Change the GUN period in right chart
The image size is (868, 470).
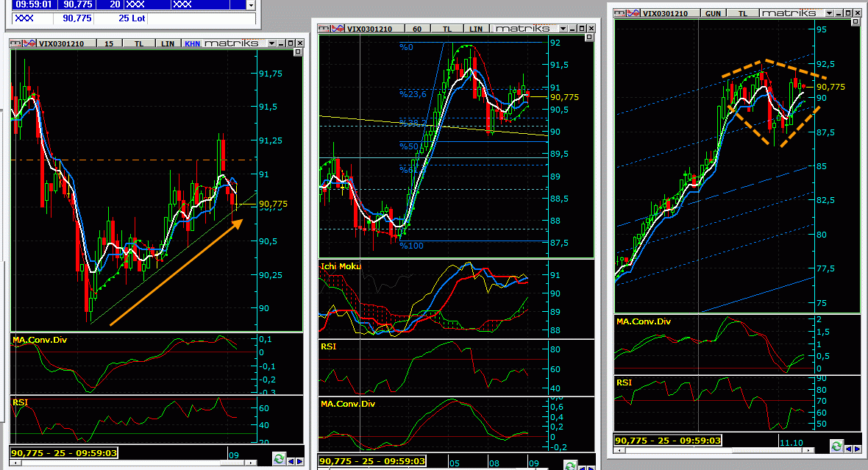tap(712, 13)
